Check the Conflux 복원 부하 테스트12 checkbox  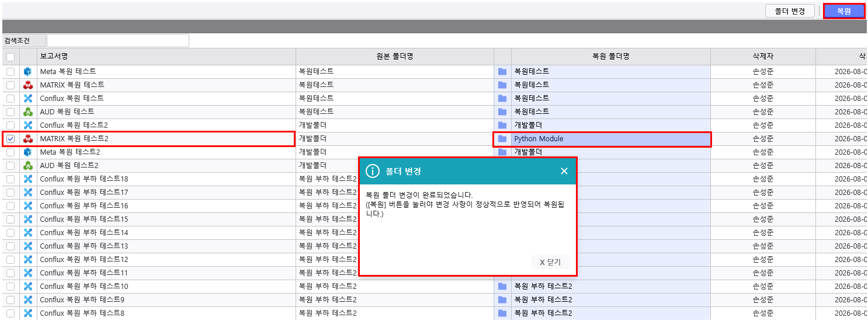(x=11, y=259)
